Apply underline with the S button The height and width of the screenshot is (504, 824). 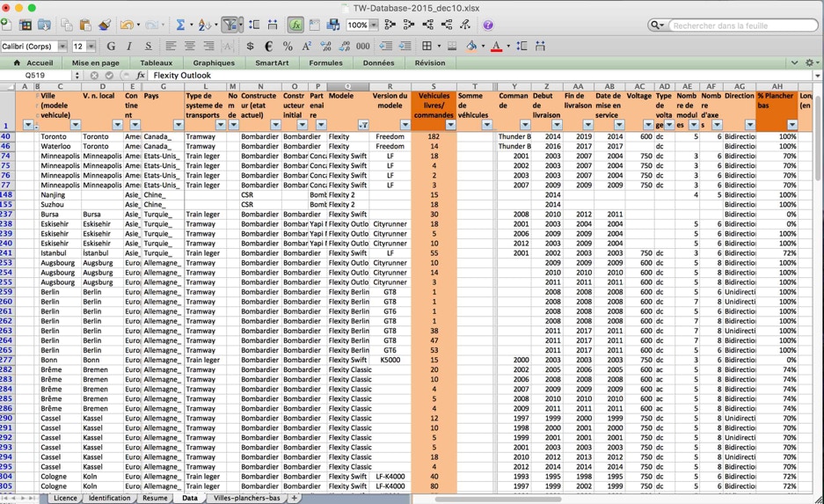149,47
